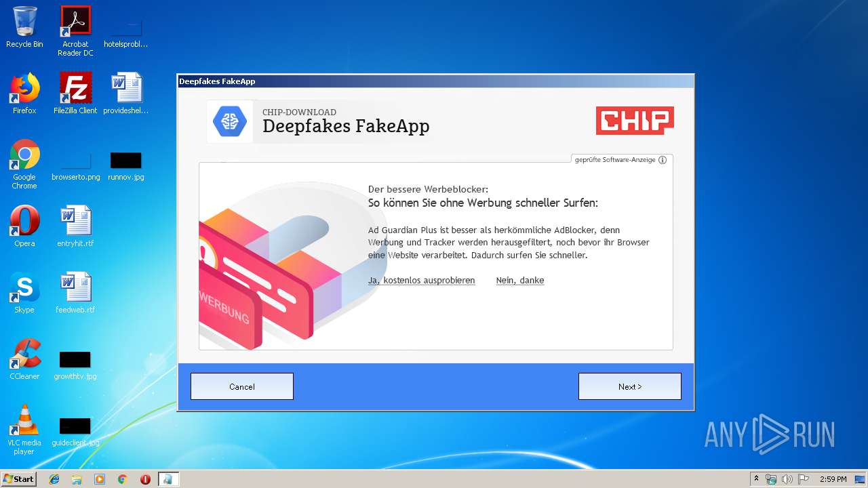Screen dimensions: 868x488
Task: Click the Next > button
Action: tap(630, 386)
